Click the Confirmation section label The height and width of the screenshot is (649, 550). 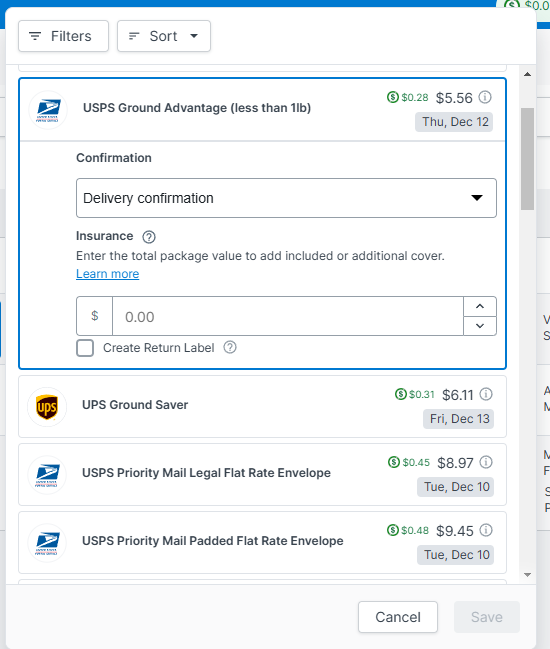(114, 158)
